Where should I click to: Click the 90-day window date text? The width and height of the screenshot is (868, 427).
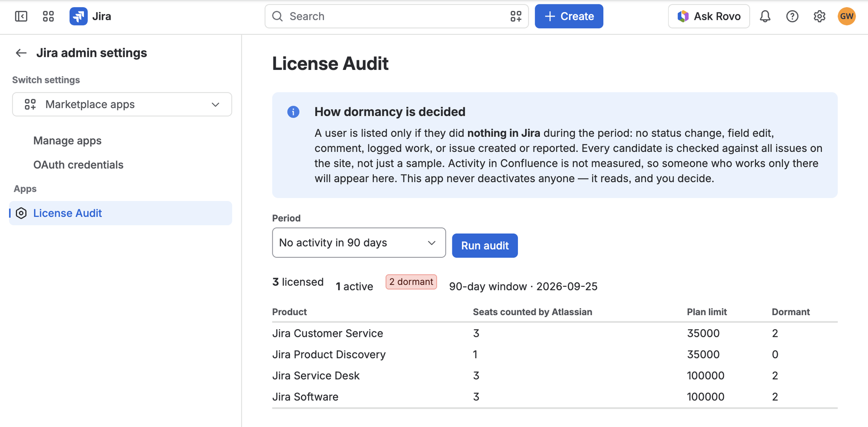click(523, 286)
